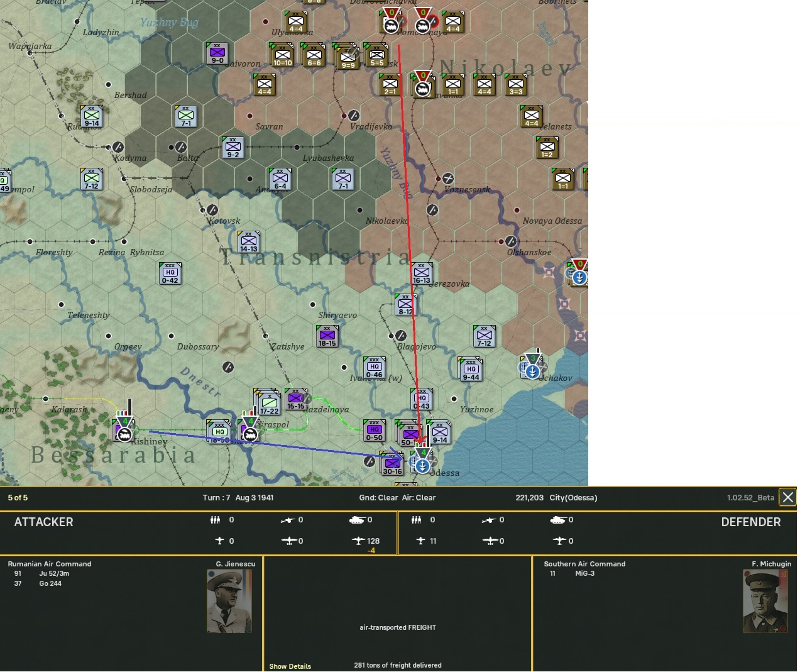Select the HQ 9-44 stack
Viewport: 800px width, 672px height.
pyautogui.click(x=470, y=370)
